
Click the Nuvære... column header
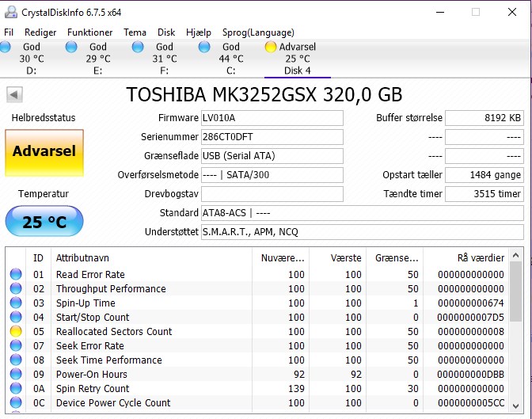coord(280,257)
